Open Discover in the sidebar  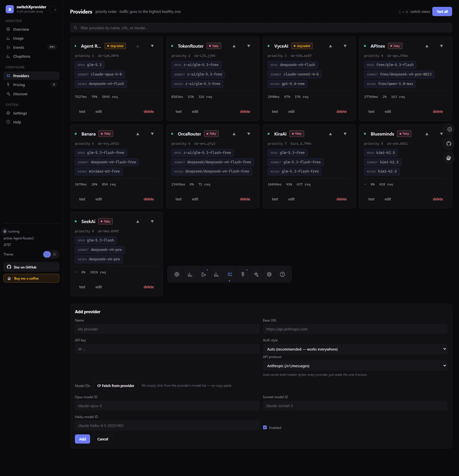pos(31,94)
